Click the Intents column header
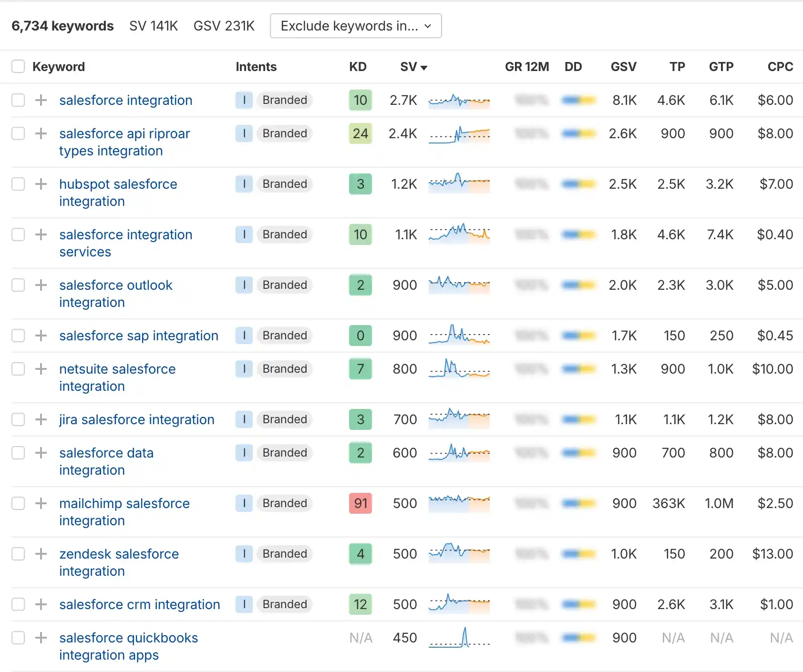This screenshot has height=672, width=803. [x=256, y=67]
